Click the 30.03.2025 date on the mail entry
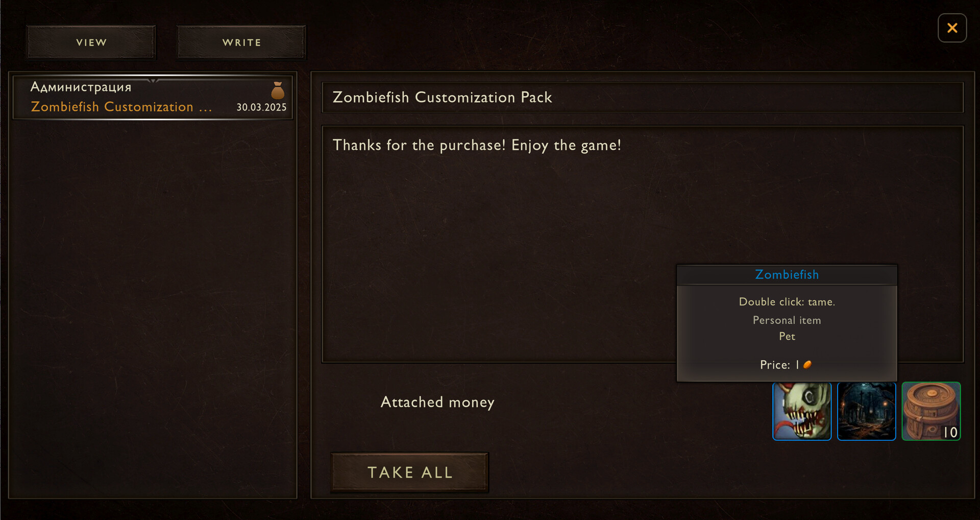 pos(261,107)
